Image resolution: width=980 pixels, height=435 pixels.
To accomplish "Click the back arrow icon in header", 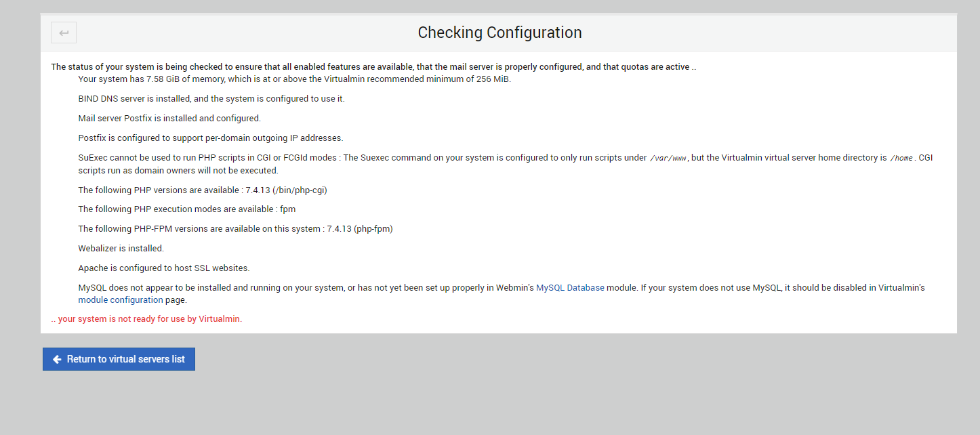I will pos(64,33).
